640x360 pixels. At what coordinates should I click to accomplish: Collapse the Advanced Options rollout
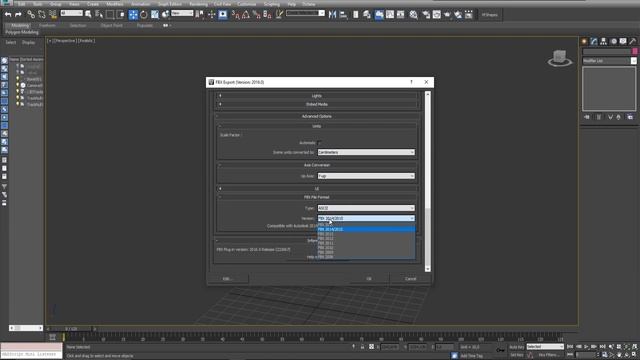coord(317,116)
